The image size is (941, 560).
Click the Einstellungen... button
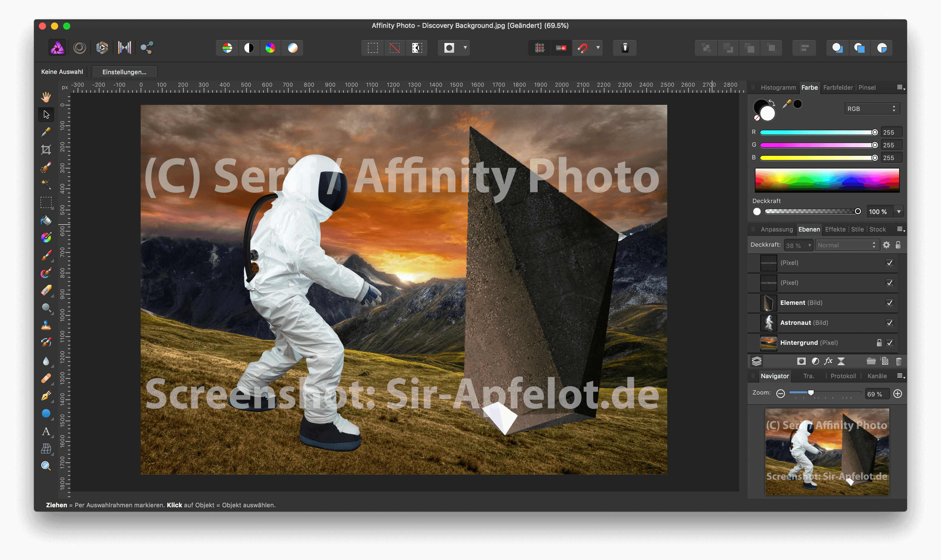[124, 72]
